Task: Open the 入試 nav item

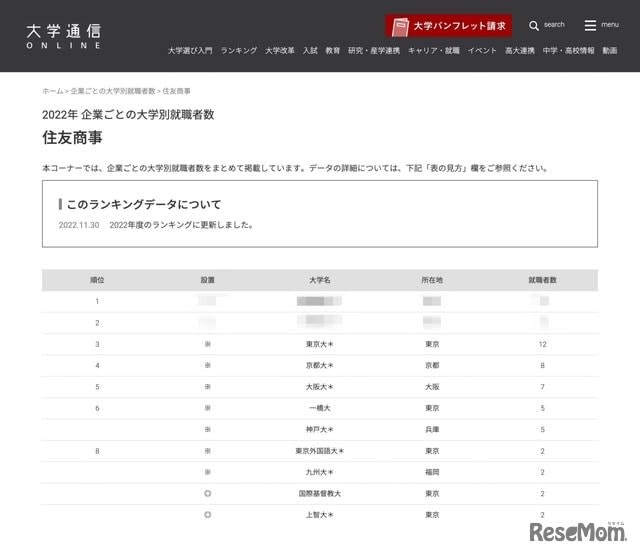Action: coord(310,51)
